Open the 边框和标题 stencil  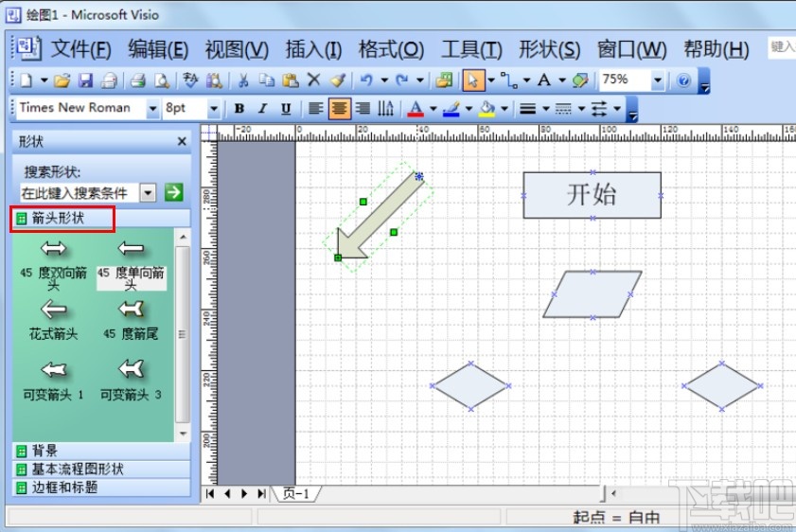(x=101, y=488)
